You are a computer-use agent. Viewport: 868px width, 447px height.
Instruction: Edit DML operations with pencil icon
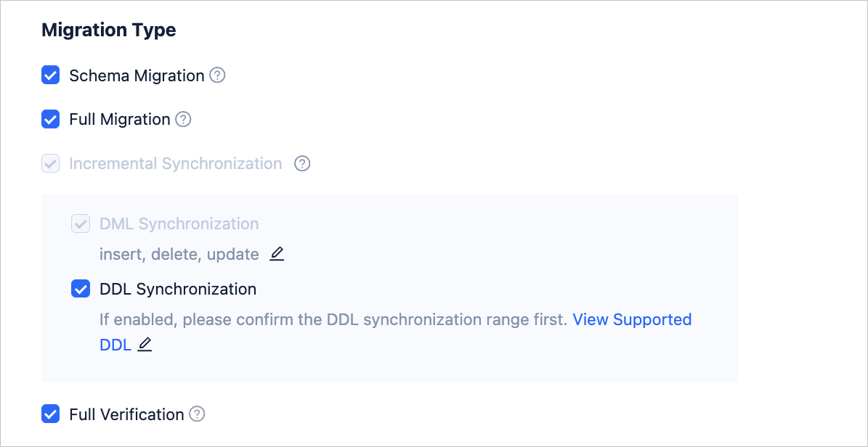277,254
